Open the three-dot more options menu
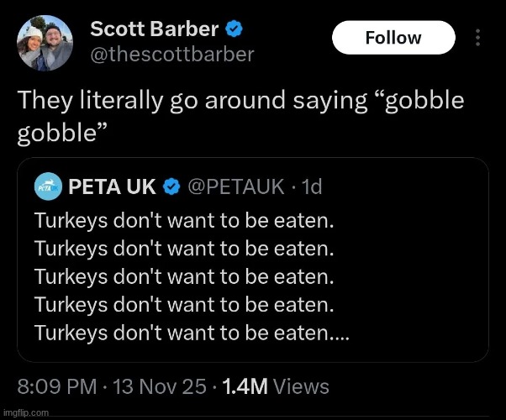This screenshot has width=506, height=420. (478, 38)
